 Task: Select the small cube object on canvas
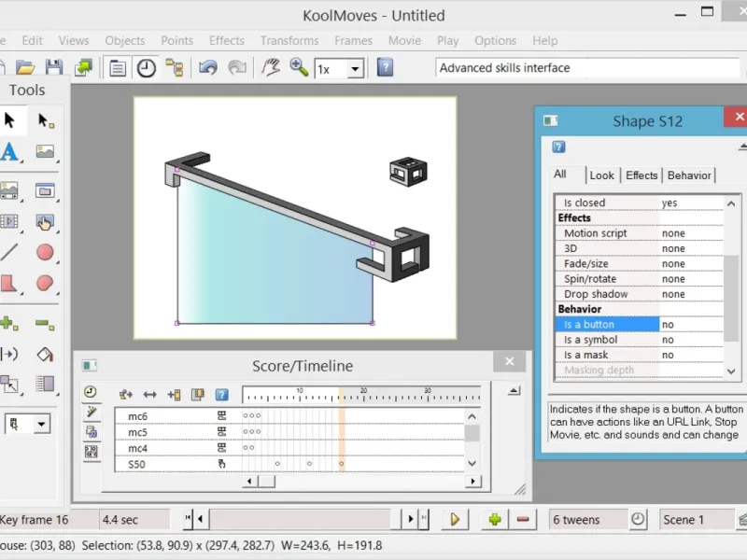pos(408,172)
